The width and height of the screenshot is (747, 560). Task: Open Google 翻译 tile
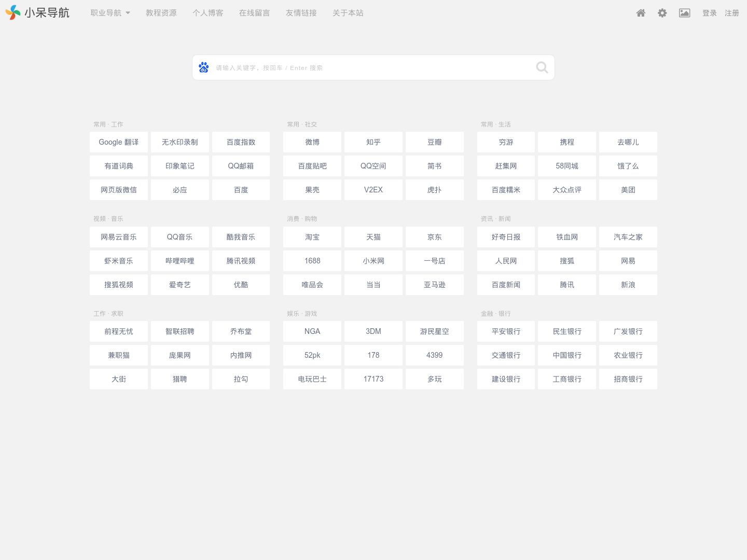119,142
